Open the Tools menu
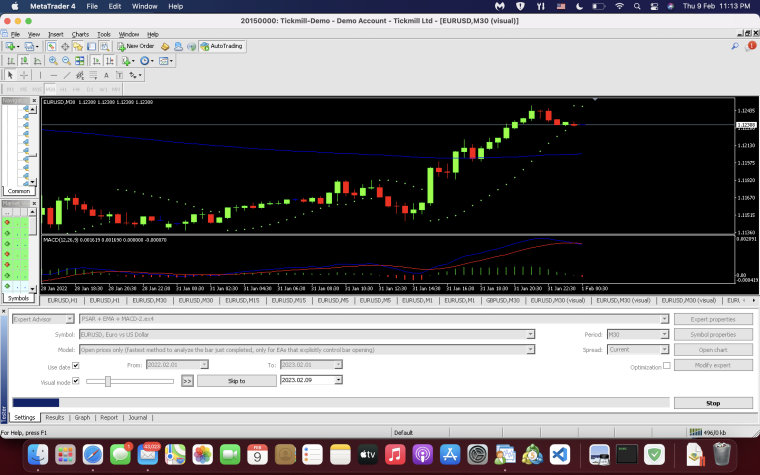Image resolution: width=760 pixels, height=475 pixels. point(104,34)
